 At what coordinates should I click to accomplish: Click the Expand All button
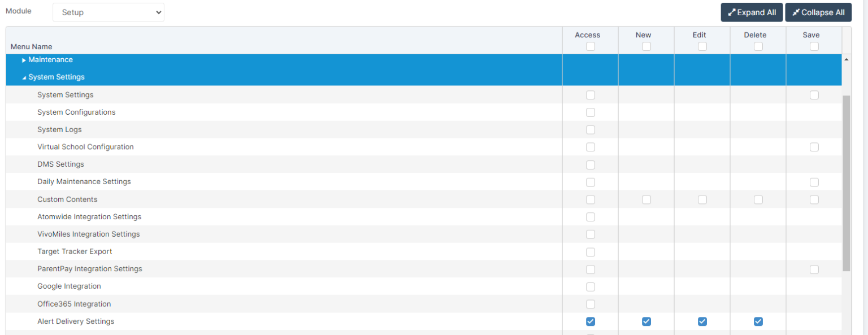point(752,12)
